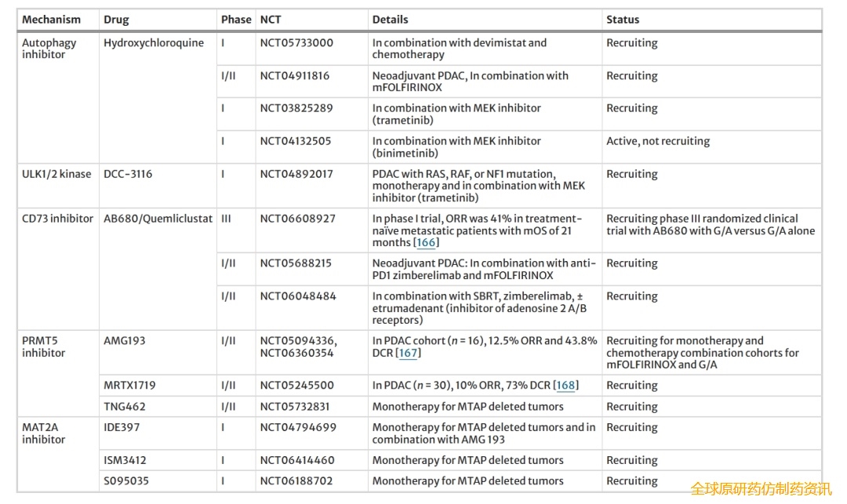Click the IDE397 drug name
The image size is (847, 504).
coord(122,427)
